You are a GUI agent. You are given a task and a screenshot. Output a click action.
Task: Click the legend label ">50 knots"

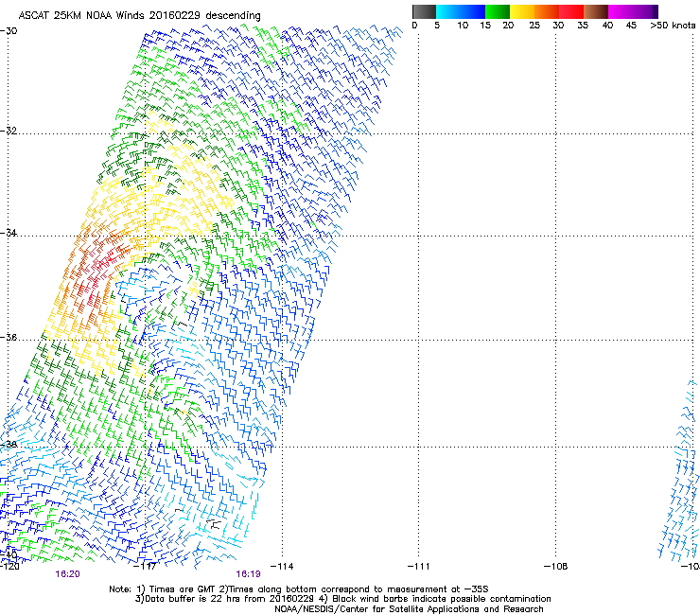click(673, 26)
